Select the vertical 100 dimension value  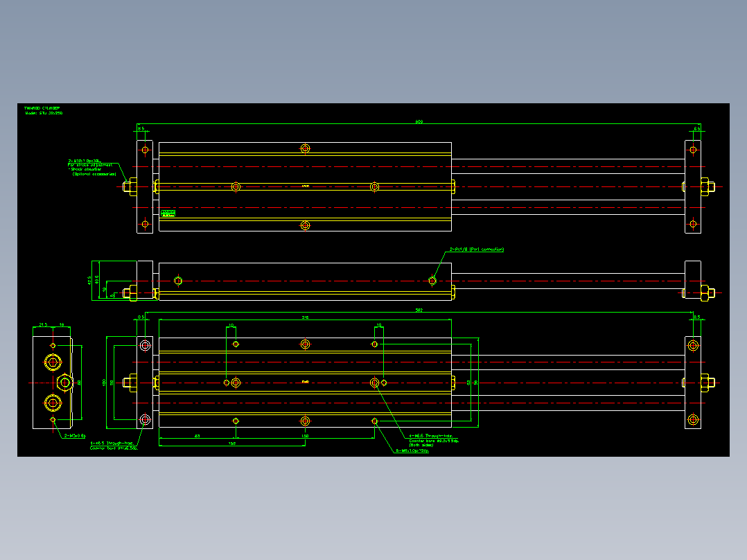tap(104, 383)
